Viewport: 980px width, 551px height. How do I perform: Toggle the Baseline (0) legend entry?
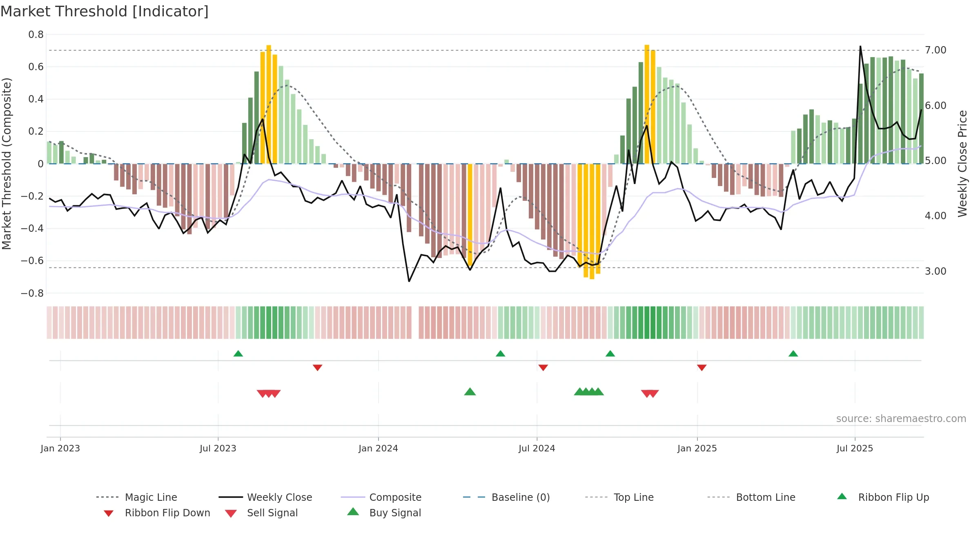[506, 497]
